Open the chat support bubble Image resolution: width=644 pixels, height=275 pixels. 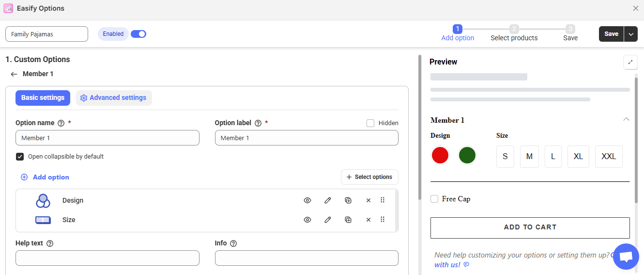(x=626, y=257)
